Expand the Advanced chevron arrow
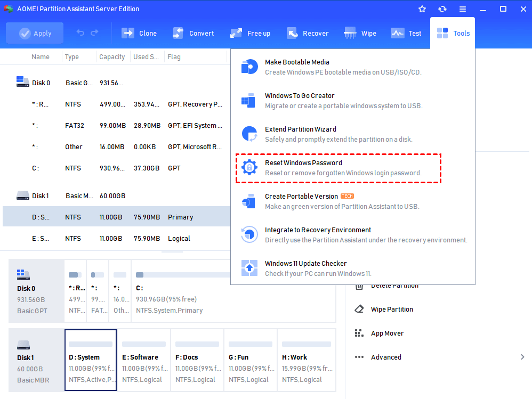532x399 pixels. [522, 357]
